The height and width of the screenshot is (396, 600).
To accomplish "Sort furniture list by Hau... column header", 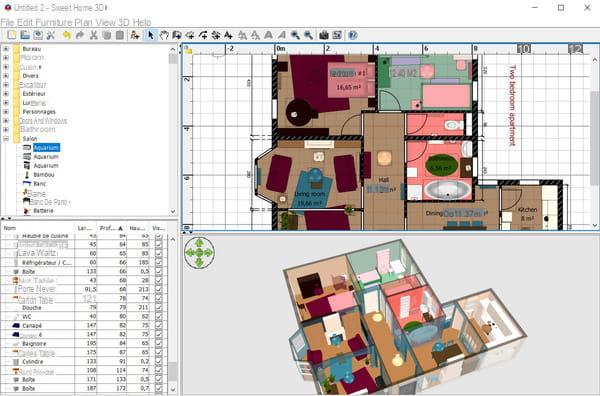I will point(137,228).
